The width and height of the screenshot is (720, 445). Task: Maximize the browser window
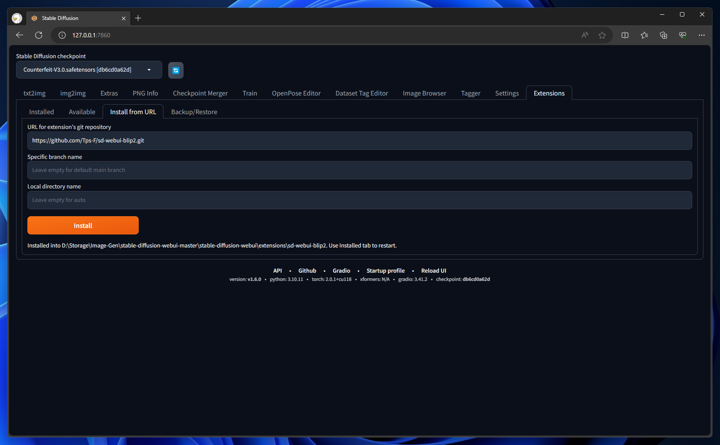tap(682, 15)
